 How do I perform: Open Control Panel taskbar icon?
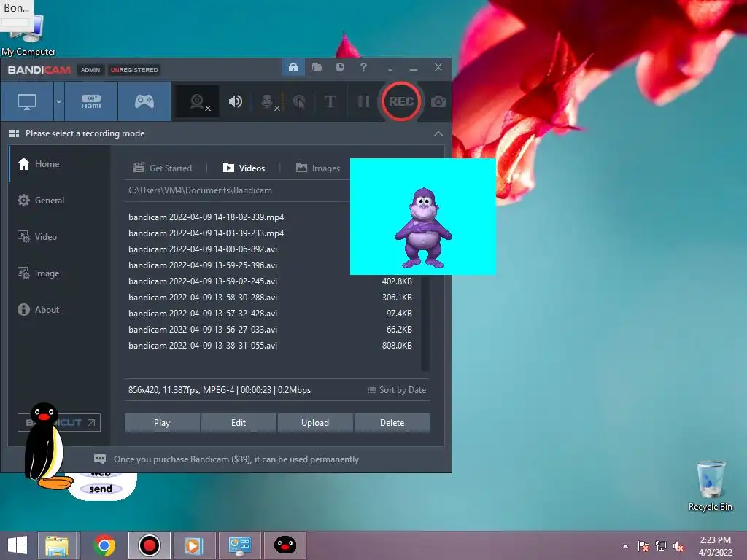239,545
